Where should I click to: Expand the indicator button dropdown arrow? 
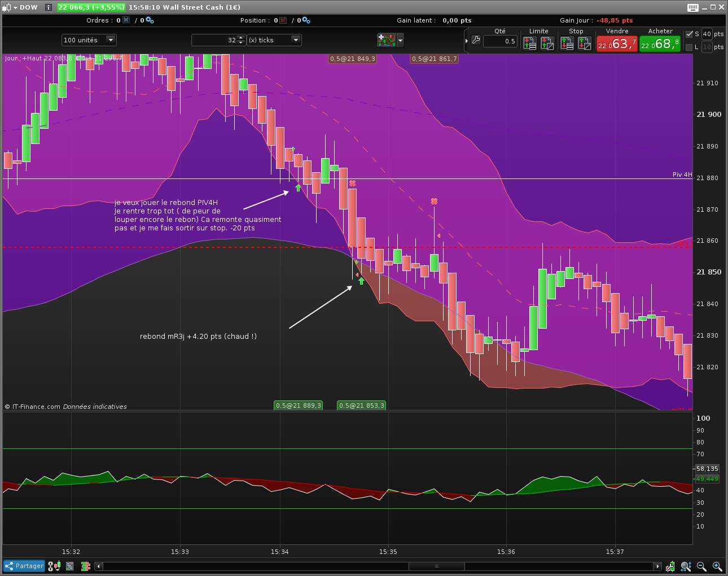point(401,40)
